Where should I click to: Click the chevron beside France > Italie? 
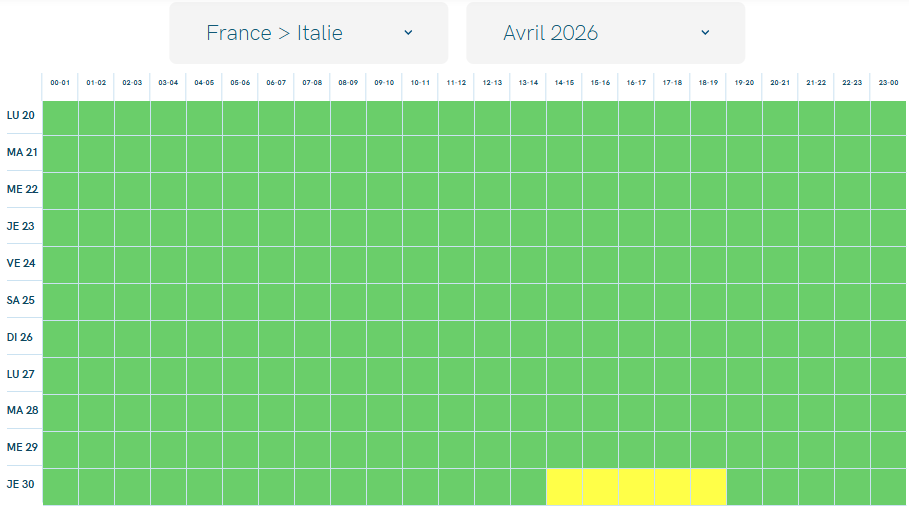click(408, 33)
